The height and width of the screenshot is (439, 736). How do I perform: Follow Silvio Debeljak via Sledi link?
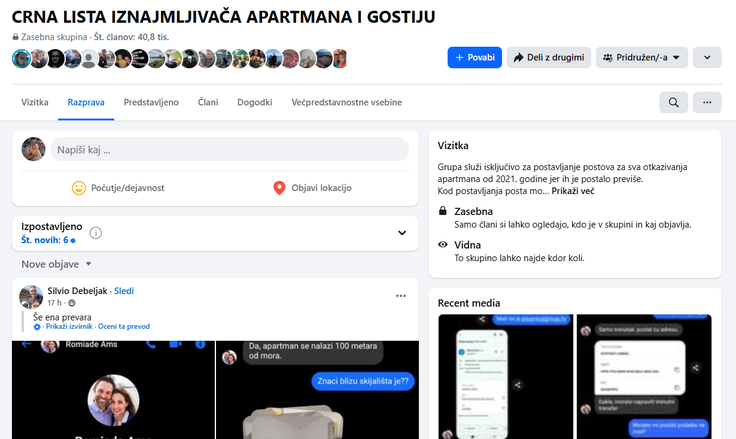click(x=124, y=291)
